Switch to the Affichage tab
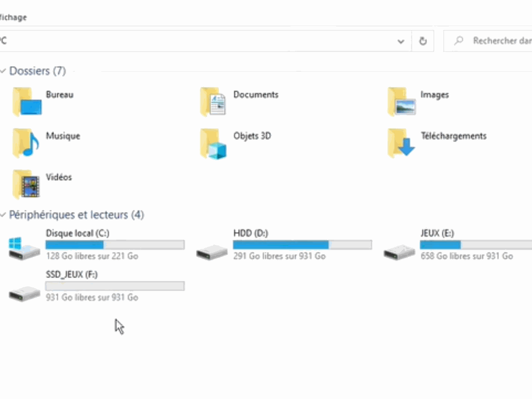 click(x=13, y=17)
